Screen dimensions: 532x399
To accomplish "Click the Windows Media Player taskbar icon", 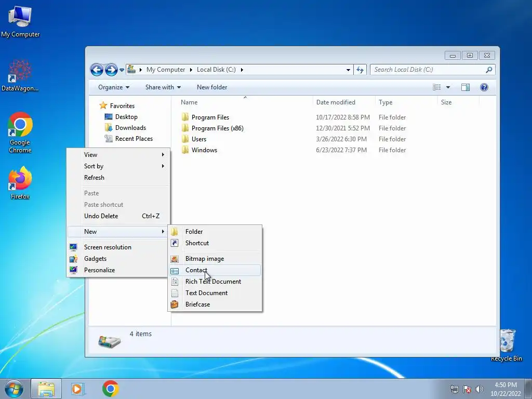I will coord(78,389).
